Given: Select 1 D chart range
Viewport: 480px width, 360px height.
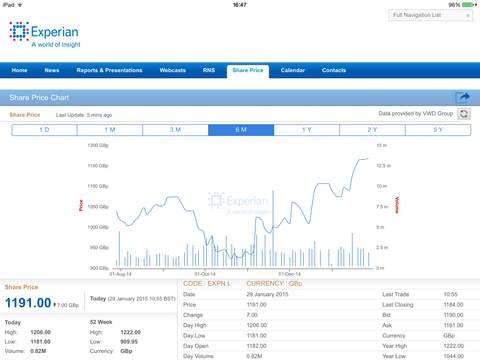Looking at the screenshot, I should pos(44,130).
